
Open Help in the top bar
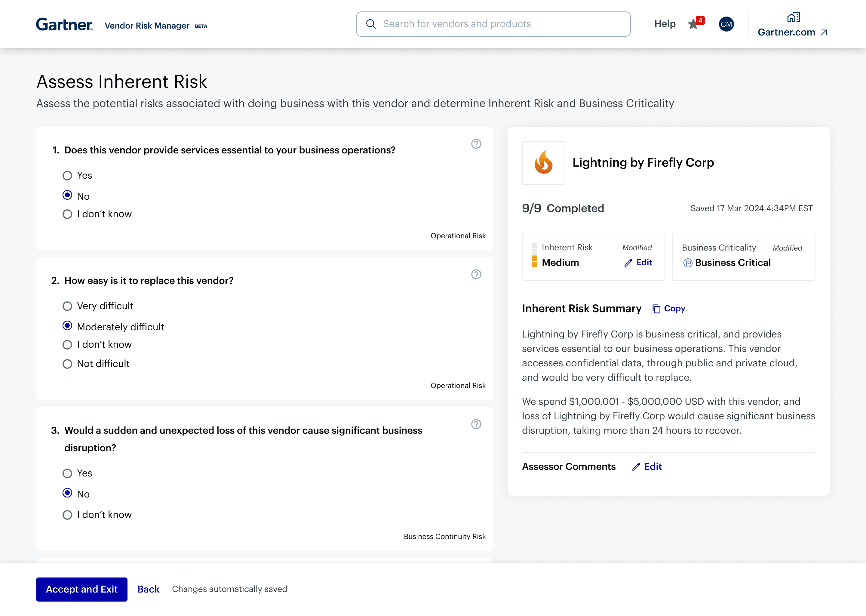(665, 24)
